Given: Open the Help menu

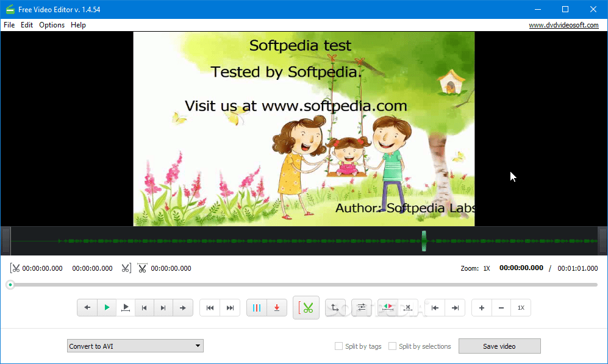Looking at the screenshot, I should (x=78, y=25).
